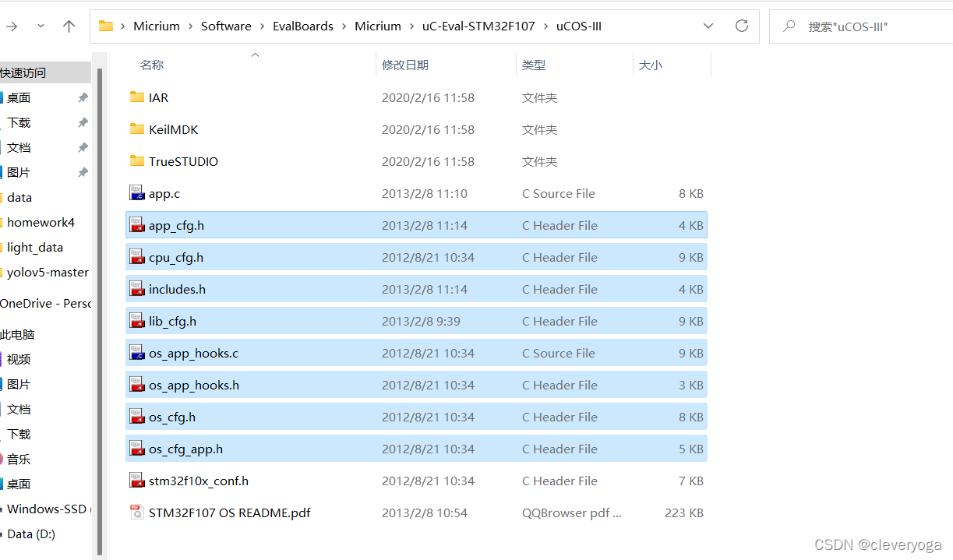Expand the chevron after uC-Eval-STM32F107 breadcrumb
Screen dimensions: 953x560
[x=546, y=26]
